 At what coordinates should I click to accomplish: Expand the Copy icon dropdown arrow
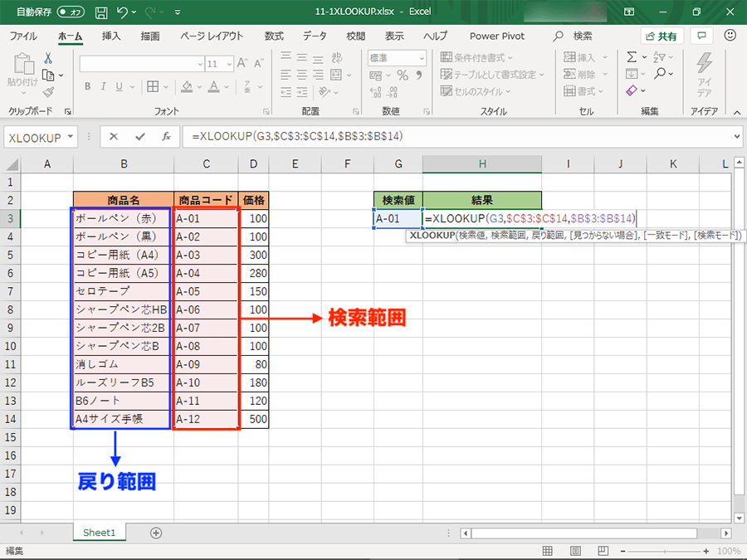61,75
